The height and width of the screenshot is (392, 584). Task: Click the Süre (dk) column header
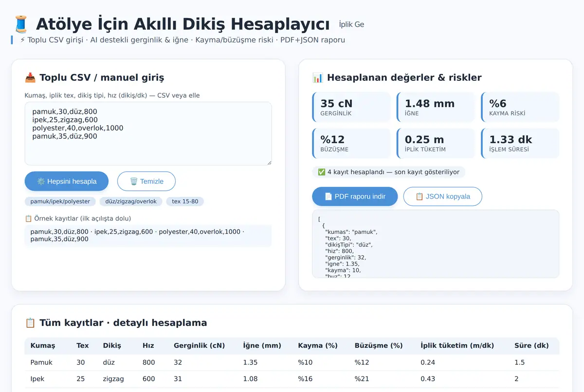tap(531, 346)
